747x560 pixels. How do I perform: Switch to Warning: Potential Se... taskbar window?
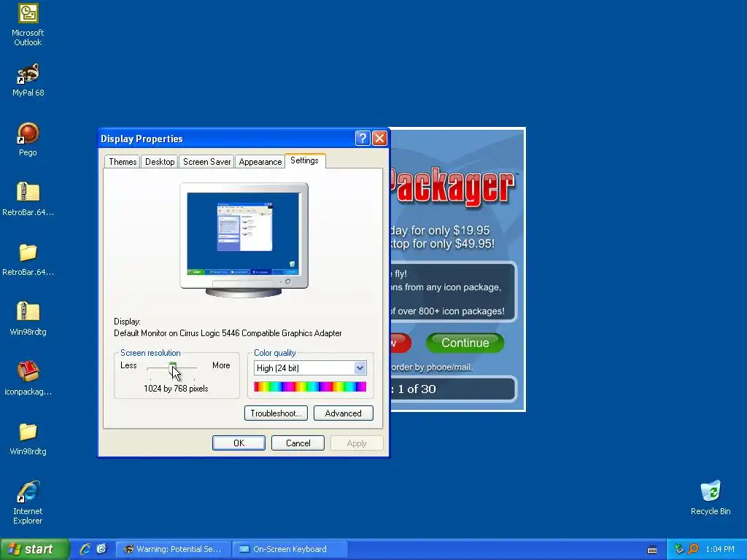pos(174,549)
